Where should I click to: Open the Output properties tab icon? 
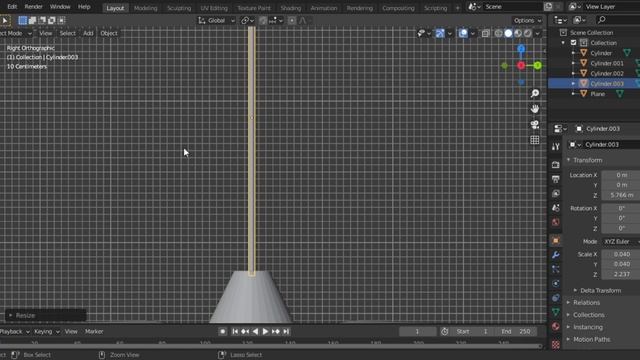point(556,179)
